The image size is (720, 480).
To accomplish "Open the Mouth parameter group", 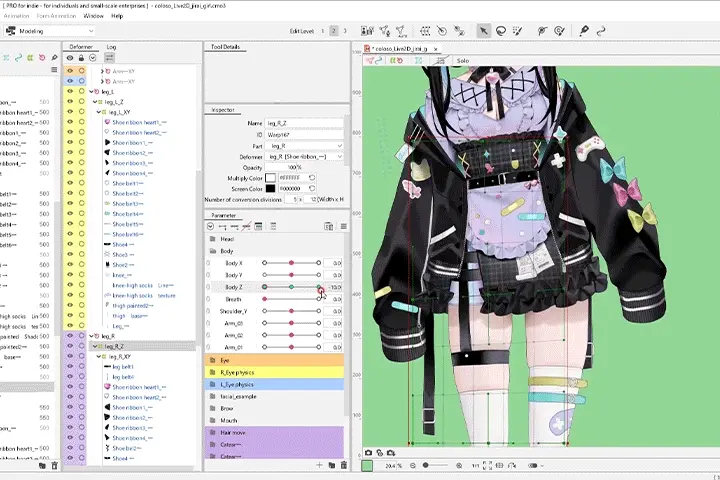I will pos(274,420).
